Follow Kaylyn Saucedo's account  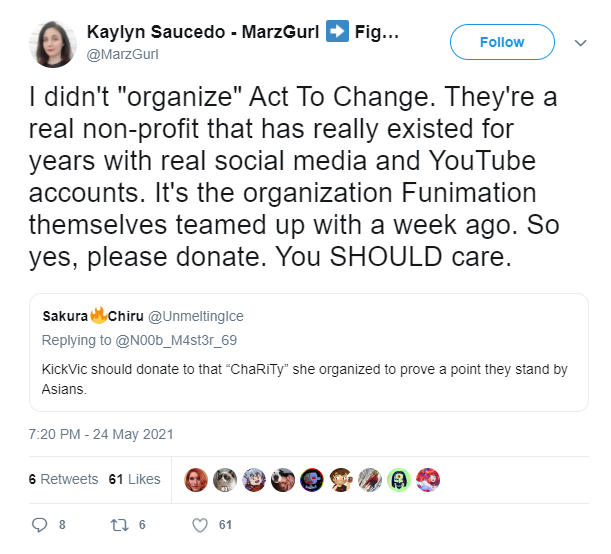[x=502, y=42]
